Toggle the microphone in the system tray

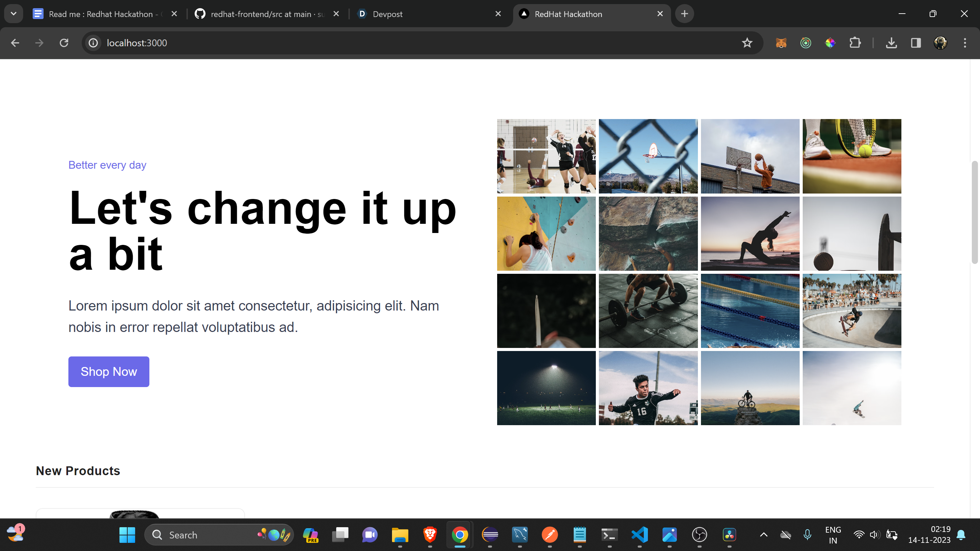point(807,535)
